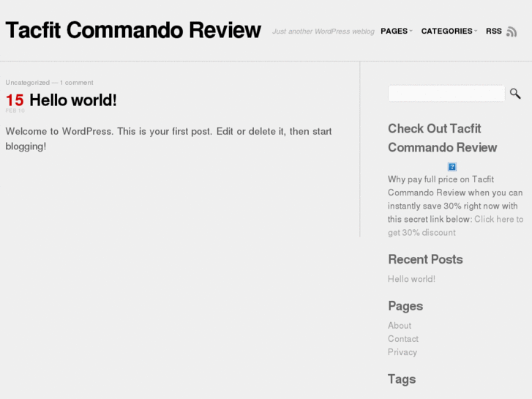Screen dimensions: 532x399
Task: Click the 30% discount link
Action: point(455,225)
